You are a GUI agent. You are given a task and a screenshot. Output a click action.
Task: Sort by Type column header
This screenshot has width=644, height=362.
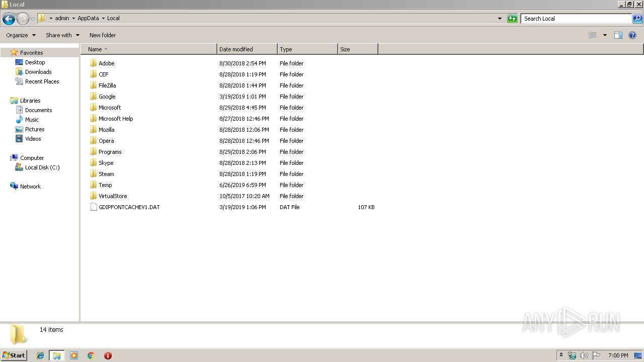point(307,49)
